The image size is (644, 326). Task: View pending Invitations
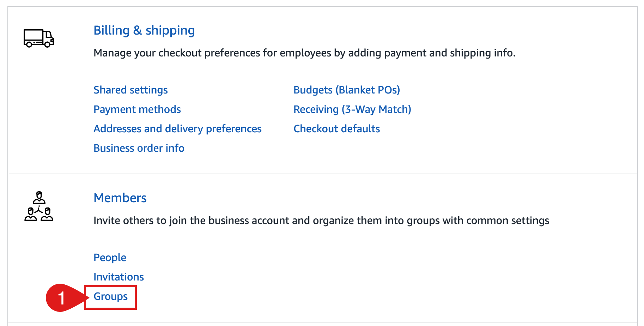[119, 277]
